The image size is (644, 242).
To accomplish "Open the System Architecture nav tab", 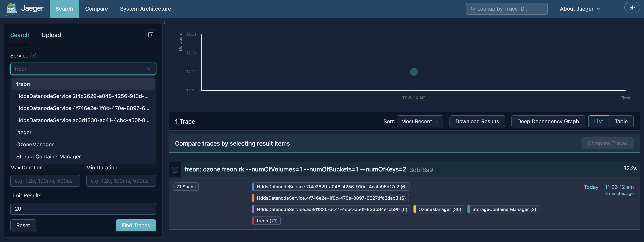I will (x=145, y=9).
